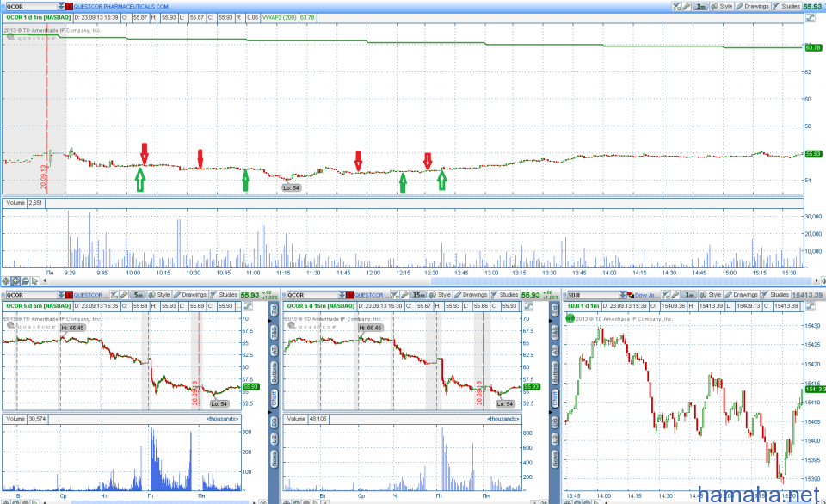Open T&S side tab right of 5m chart
Viewport: 826px width, 504px height.
tap(274, 332)
